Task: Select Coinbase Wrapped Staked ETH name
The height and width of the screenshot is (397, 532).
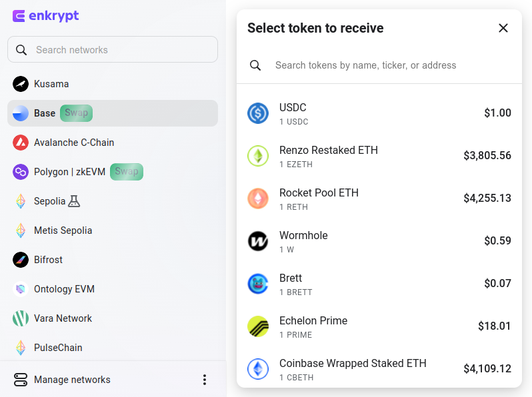Action: (353, 363)
